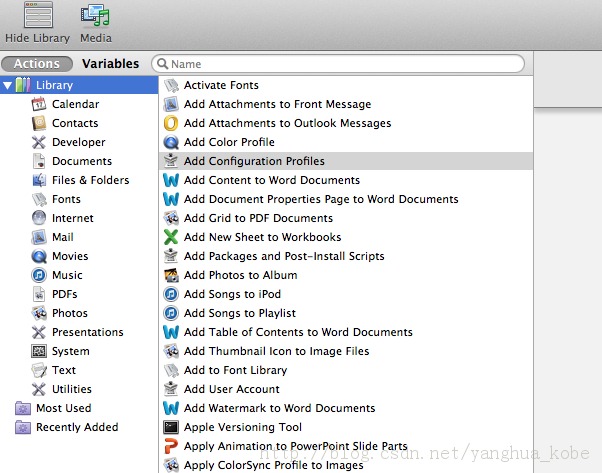Viewport: 602px width, 473px height.
Task: Click Excel icon for Add New Sheet to Workbooks
Action: pyautogui.click(x=171, y=237)
